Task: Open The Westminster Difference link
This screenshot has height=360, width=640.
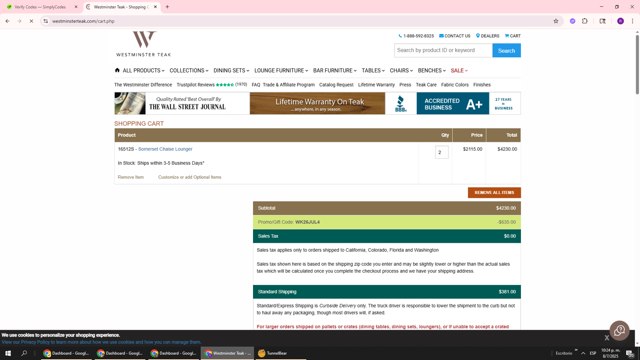Action: (143, 85)
